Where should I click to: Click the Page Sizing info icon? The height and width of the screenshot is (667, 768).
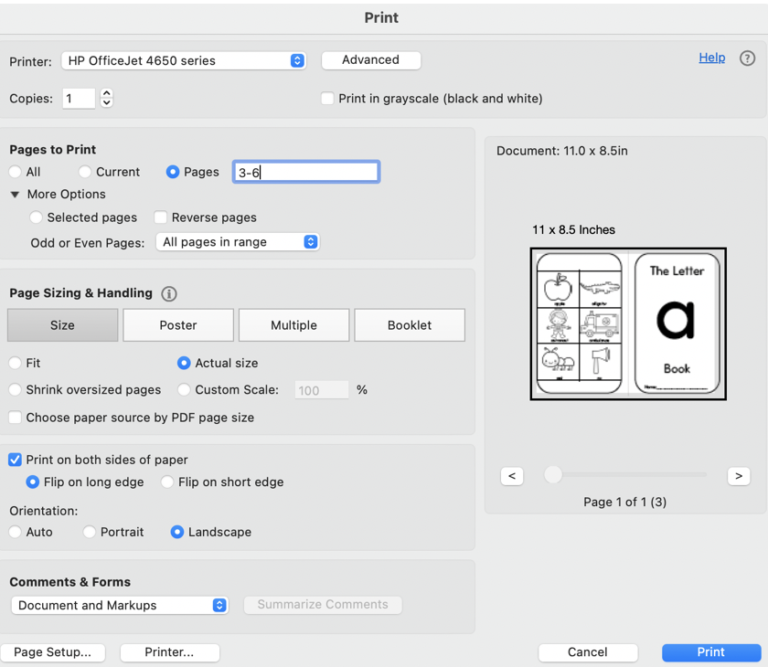[x=169, y=294]
